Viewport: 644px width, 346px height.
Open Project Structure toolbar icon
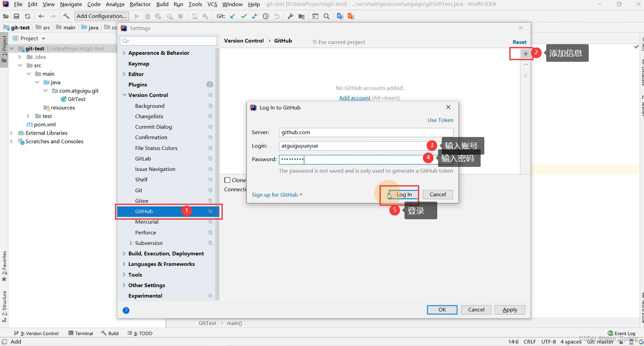point(302,16)
